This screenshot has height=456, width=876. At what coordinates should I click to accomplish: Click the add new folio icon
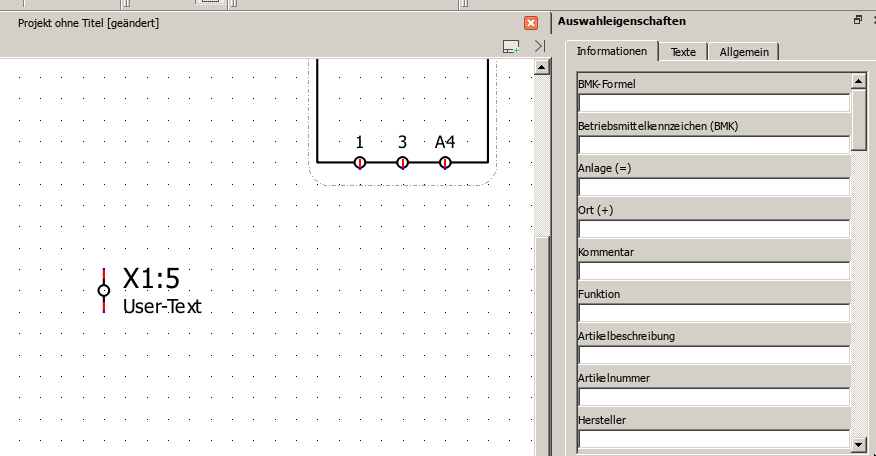tap(511, 46)
